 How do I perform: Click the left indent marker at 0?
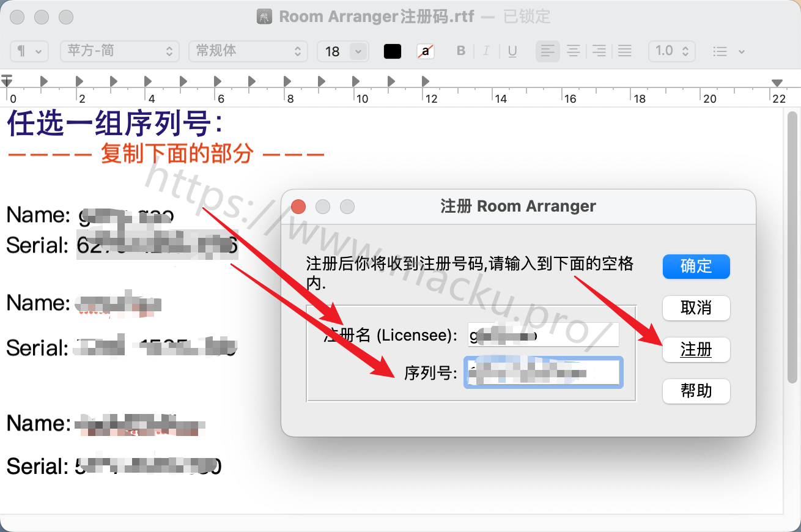[7, 80]
